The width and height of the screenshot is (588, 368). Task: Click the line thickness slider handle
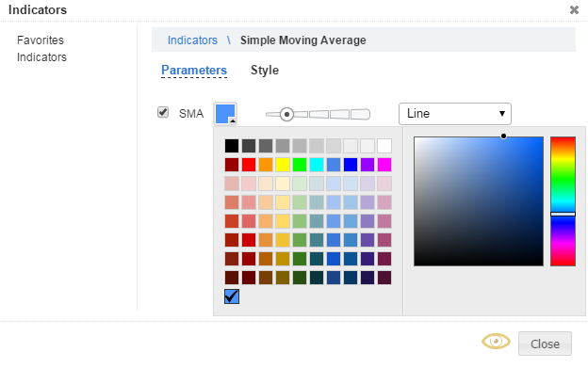pos(286,114)
